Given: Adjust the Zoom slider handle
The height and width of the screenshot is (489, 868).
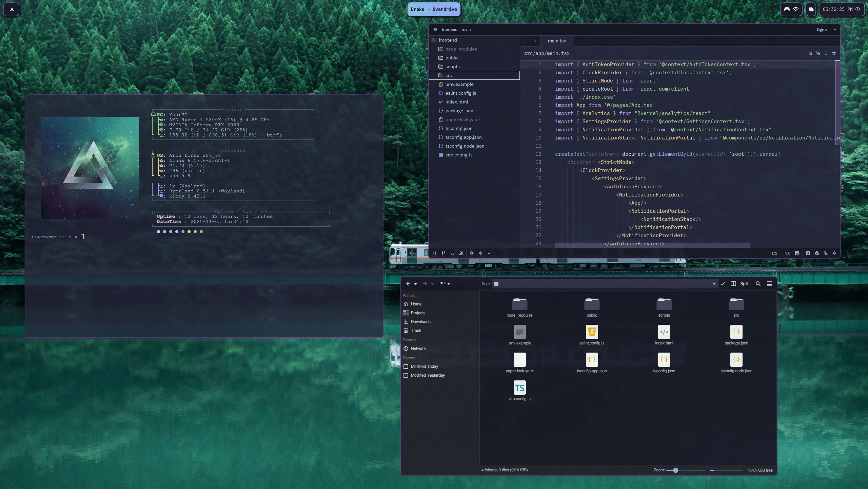Looking at the screenshot, I should (675, 470).
